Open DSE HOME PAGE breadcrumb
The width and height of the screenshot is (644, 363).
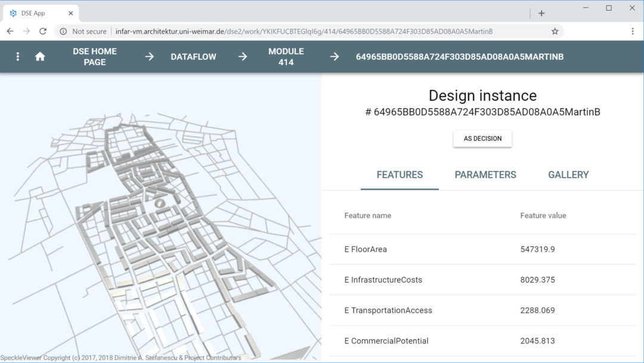[95, 57]
